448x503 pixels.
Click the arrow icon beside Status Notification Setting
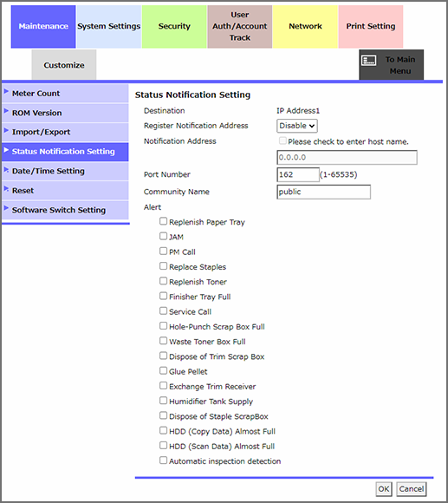pyautogui.click(x=6, y=150)
